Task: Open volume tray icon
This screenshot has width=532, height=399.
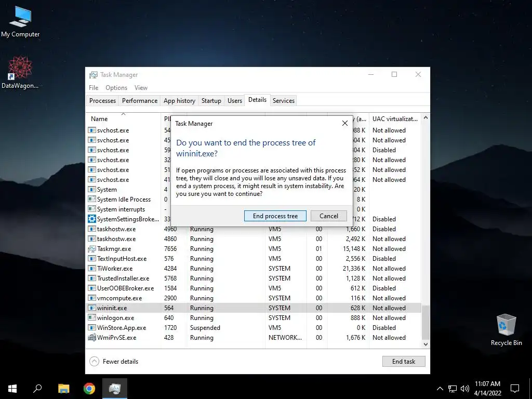Action: (465, 389)
